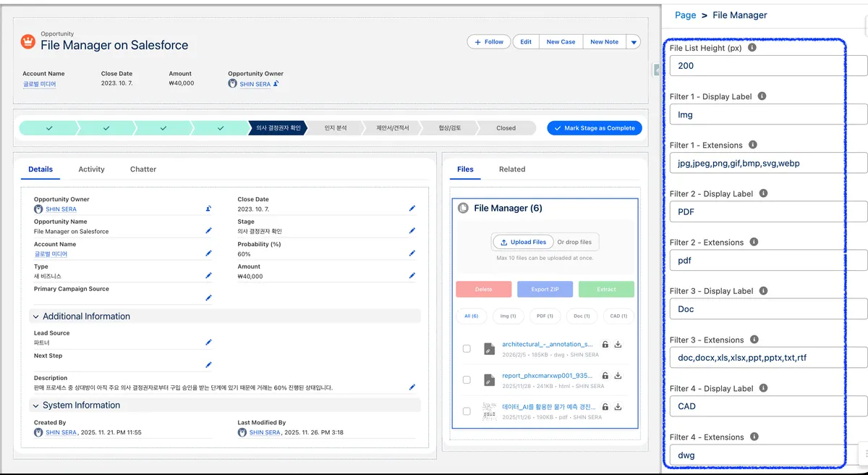
Task: Switch to the Related tab
Action: (512, 169)
